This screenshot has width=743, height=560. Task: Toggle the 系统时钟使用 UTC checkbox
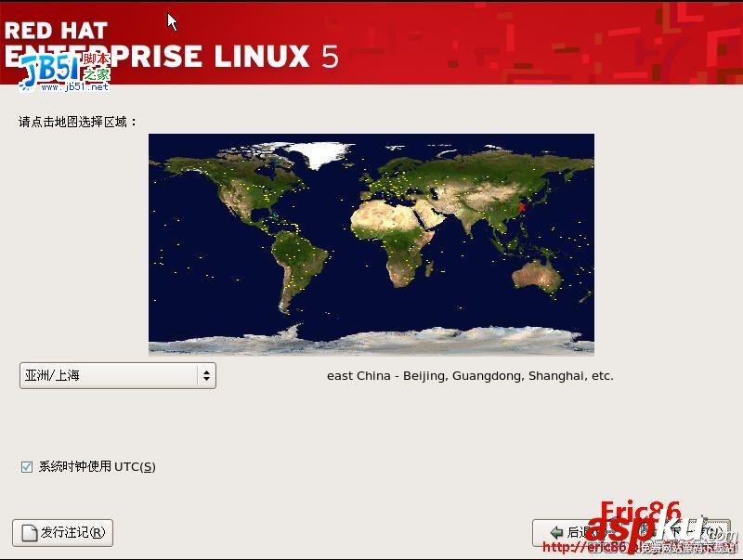coord(27,467)
